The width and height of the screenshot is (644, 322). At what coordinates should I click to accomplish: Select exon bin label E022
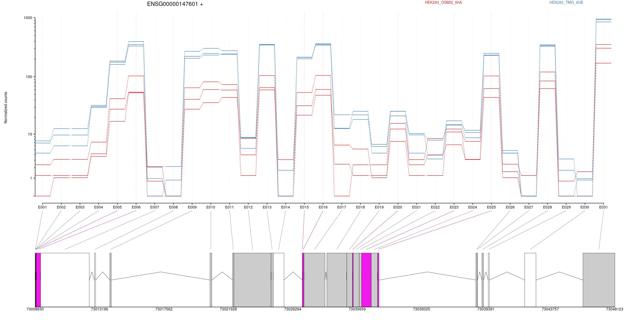click(435, 207)
